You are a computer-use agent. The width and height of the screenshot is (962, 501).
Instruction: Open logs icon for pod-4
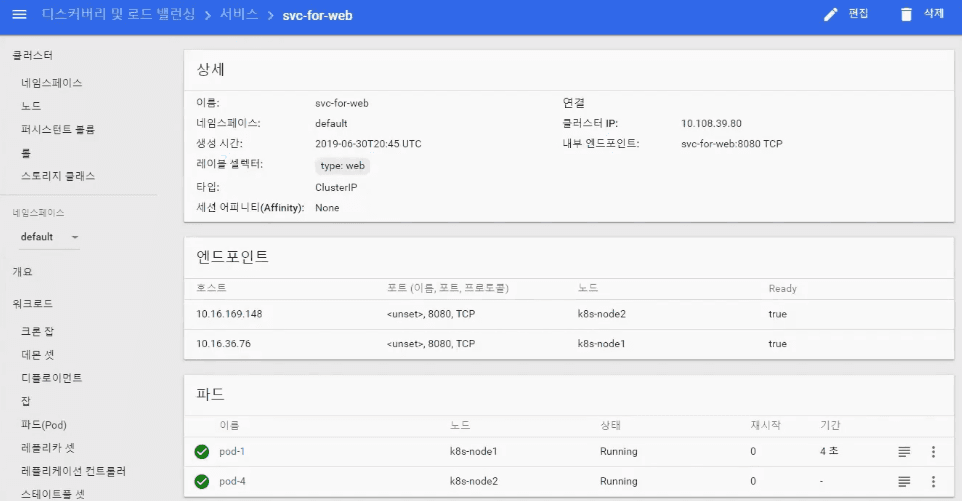(904, 482)
